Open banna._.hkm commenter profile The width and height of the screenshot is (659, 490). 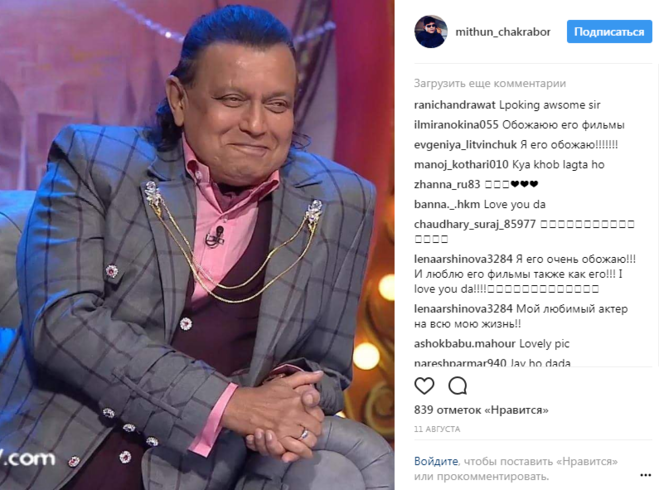click(447, 204)
